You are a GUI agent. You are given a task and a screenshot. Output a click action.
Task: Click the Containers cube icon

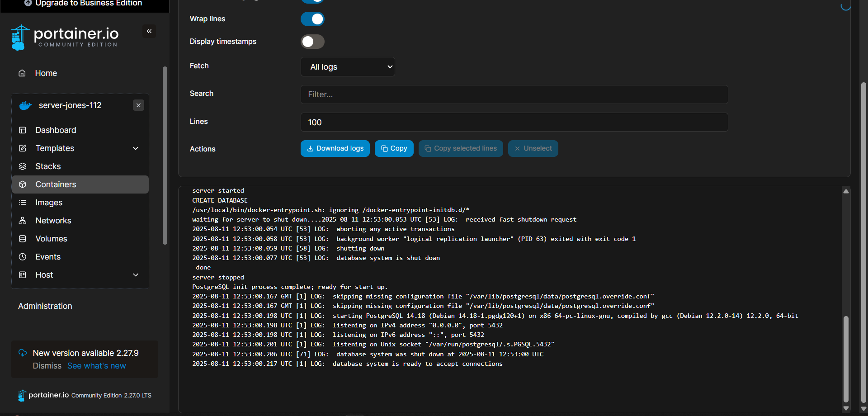coord(23,184)
